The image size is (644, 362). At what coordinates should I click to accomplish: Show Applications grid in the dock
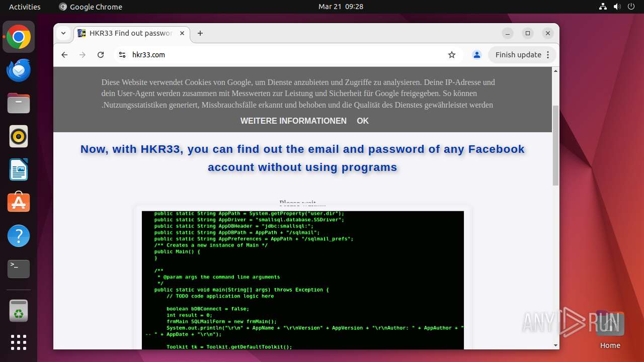[19, 342]
